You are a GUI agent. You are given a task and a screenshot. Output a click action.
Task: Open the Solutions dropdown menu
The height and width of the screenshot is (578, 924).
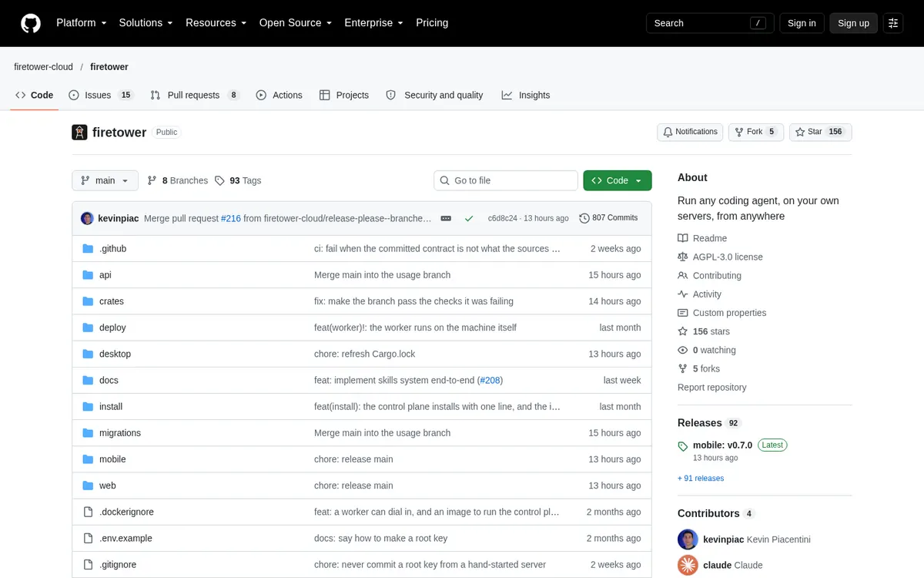[x=146, y=23]
